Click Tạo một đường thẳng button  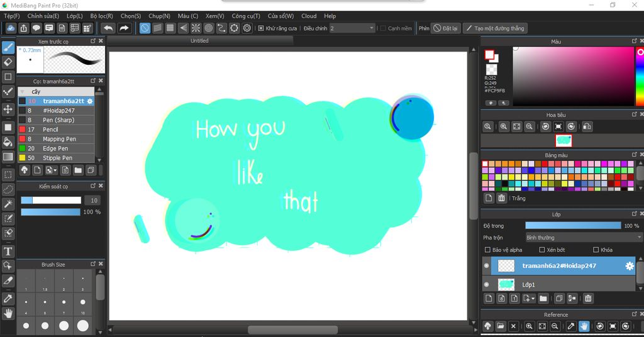click(496, 28)
